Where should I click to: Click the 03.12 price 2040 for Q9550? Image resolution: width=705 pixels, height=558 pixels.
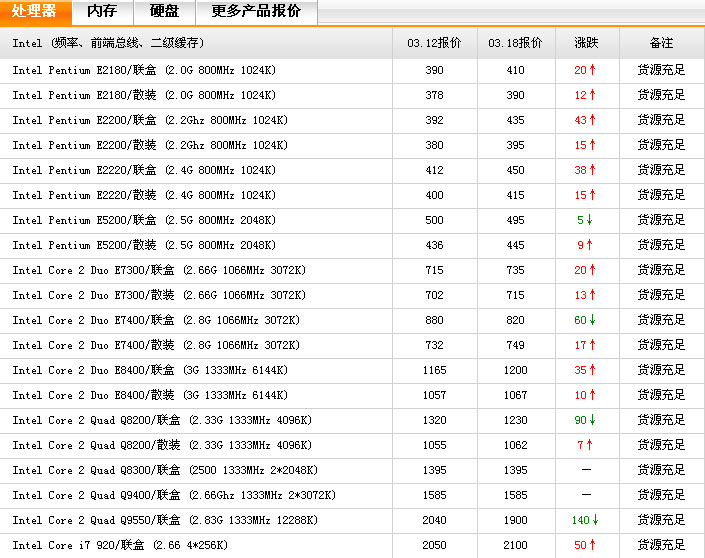434,521
